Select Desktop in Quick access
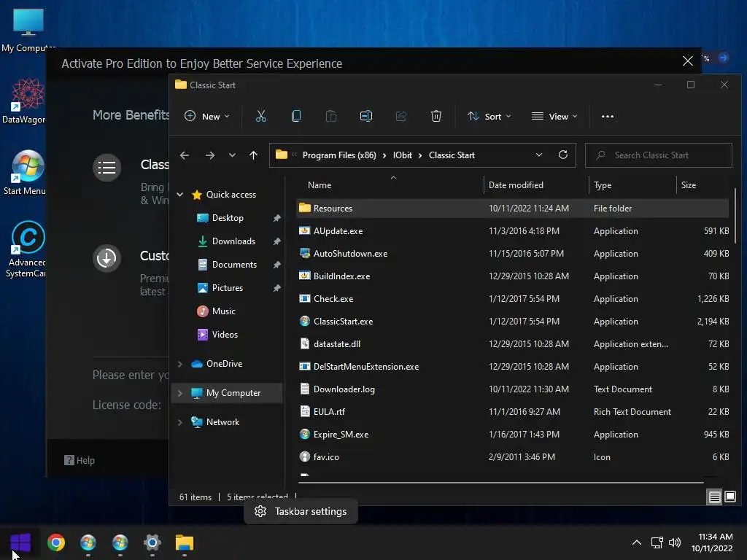 (x=228, y=217)
